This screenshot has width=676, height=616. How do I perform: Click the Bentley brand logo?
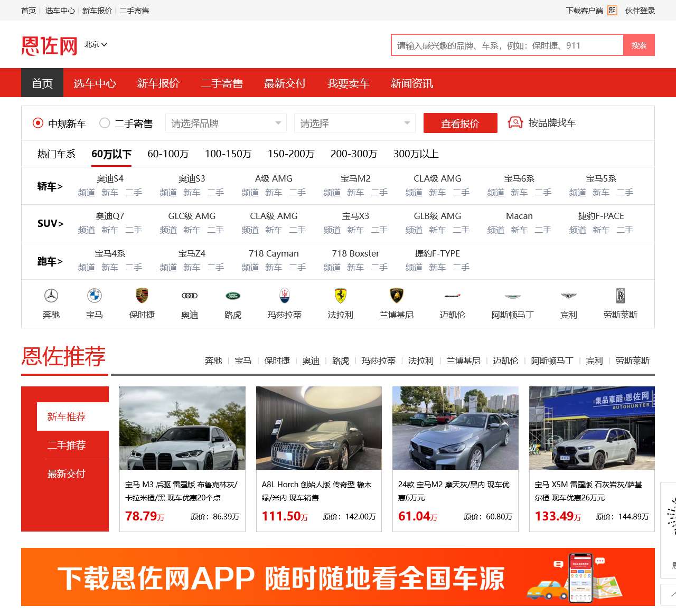569,296
